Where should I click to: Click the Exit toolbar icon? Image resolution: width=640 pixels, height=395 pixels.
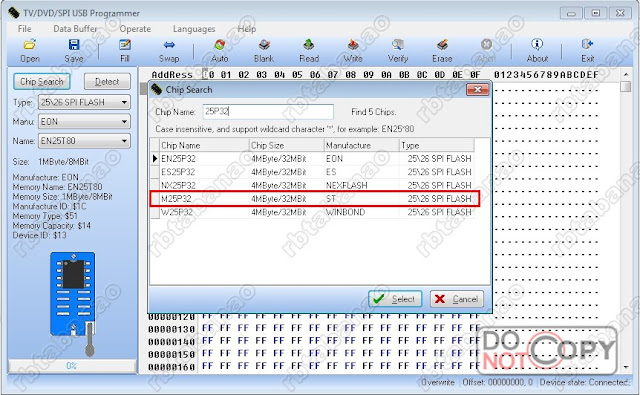[587, 44]
